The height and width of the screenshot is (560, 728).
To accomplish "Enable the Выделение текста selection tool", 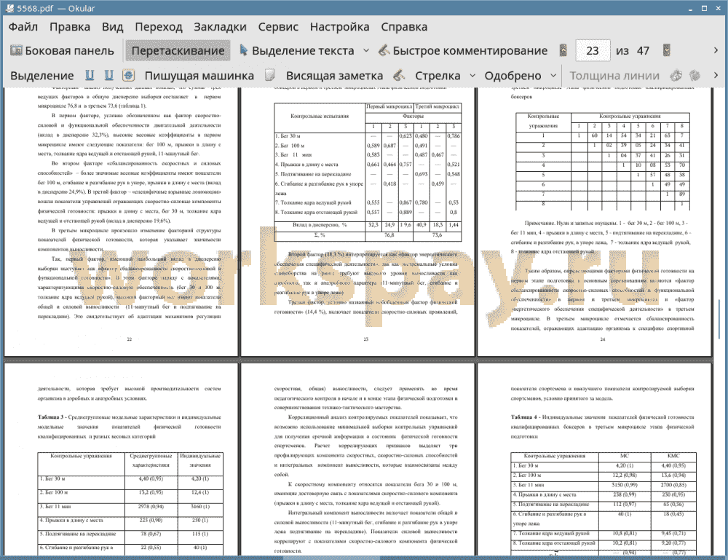I will click(x=296, y=51).
